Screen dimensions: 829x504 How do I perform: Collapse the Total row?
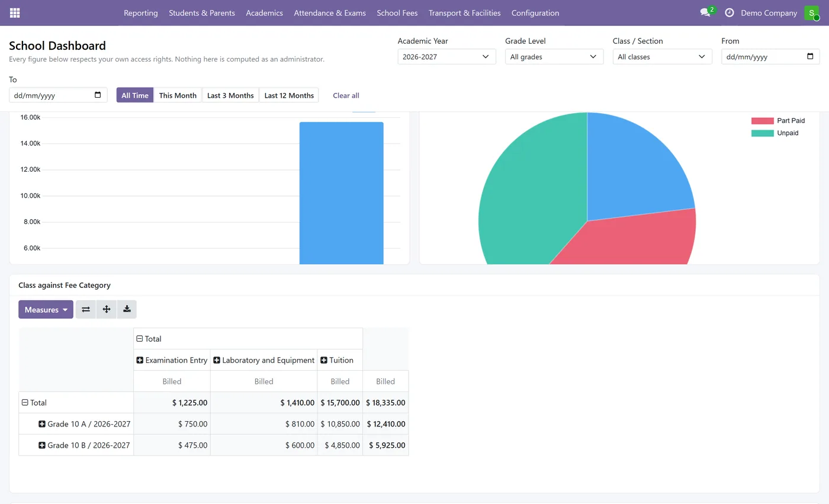[x=25, y=403]
